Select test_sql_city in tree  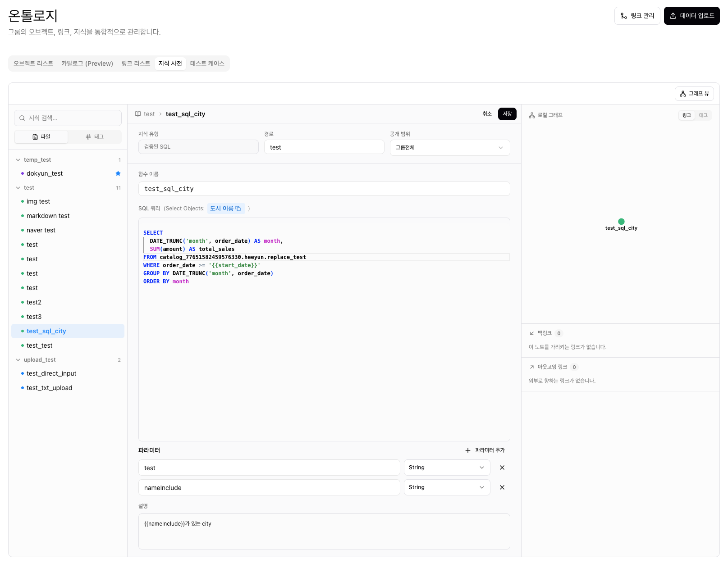point(68,331)
